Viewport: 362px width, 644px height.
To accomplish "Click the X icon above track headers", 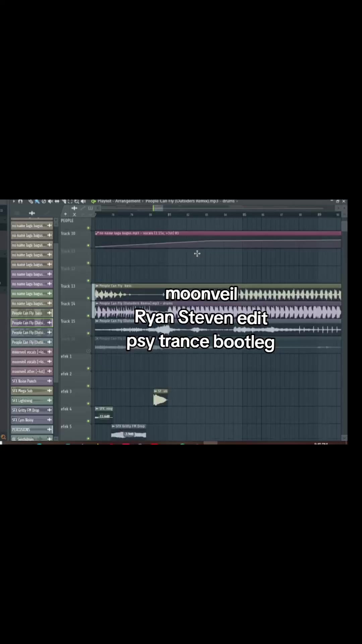I will (x=74, y=214).
